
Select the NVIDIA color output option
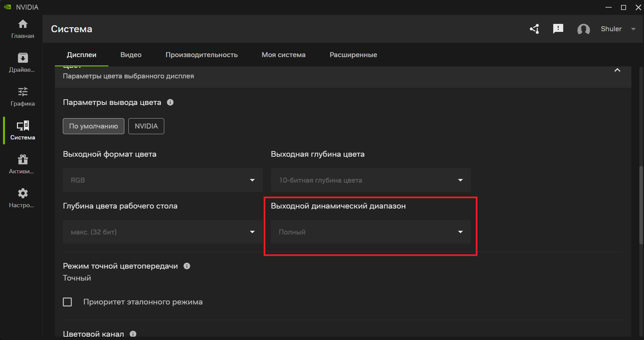(146, 126)
